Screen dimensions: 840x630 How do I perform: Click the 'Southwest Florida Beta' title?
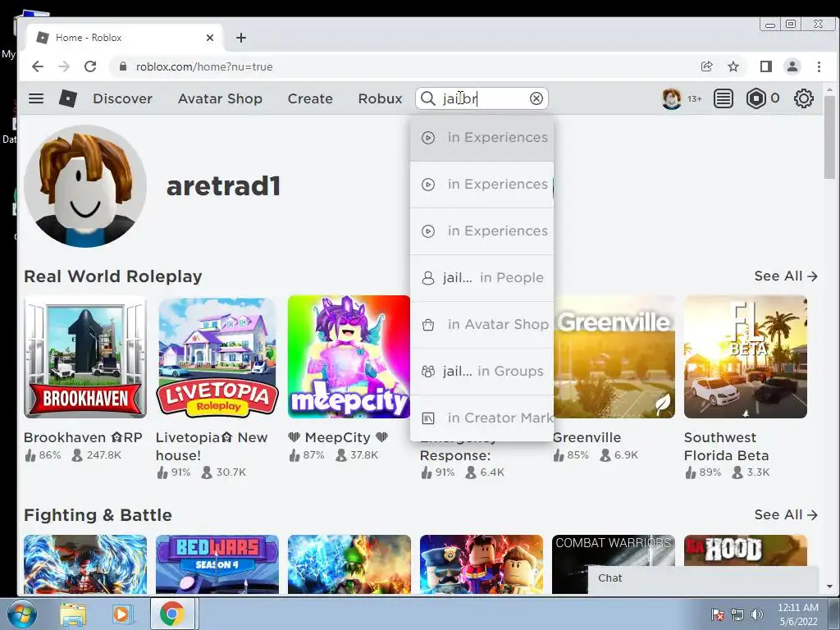tap(727, 446)
